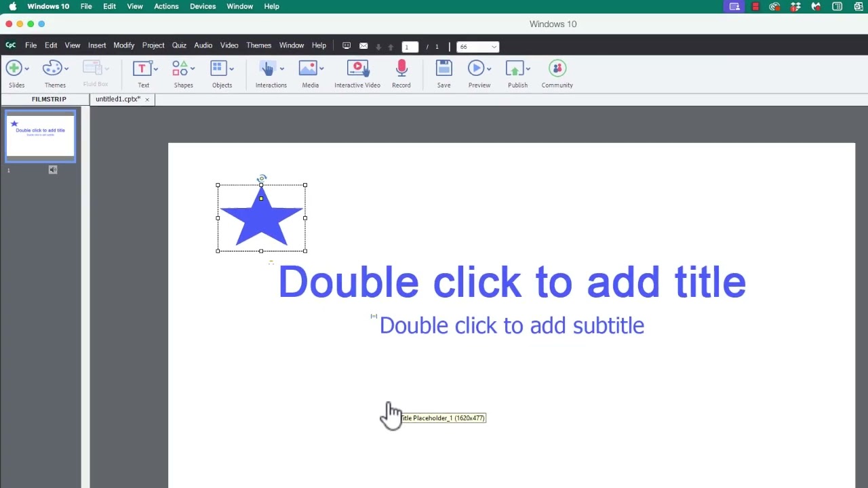Click the Creative Cloud menu bar icon

[774, 6]
